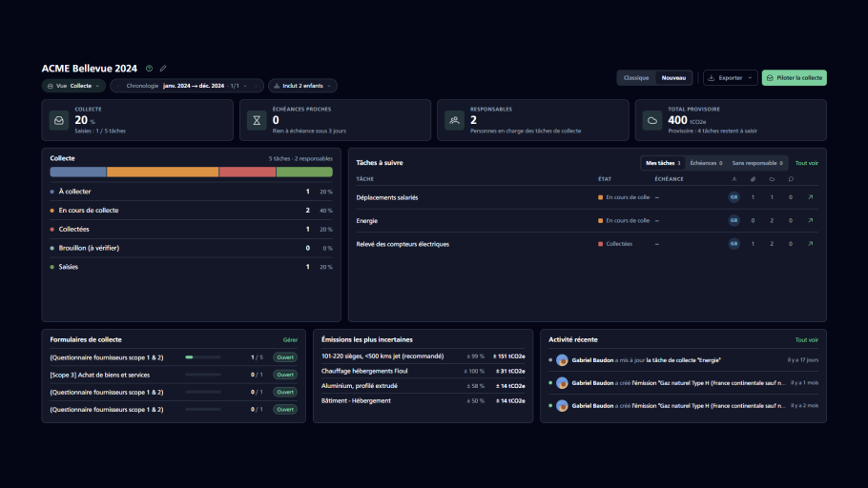Screen dimensions: 868x488
Task: Click the inbox icon in the Collecte card
Action: click(59, 121)
